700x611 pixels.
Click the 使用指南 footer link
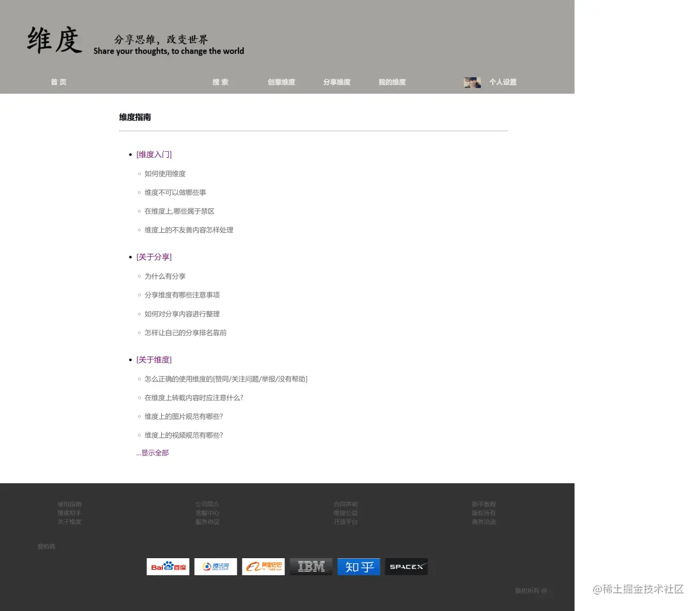69,504
